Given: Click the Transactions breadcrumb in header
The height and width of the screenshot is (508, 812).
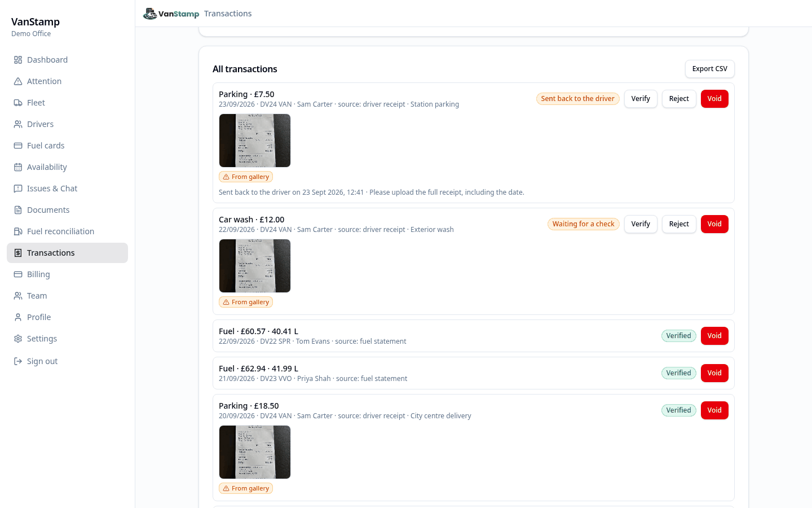Looking at the screenshot, I should point(228,14).
